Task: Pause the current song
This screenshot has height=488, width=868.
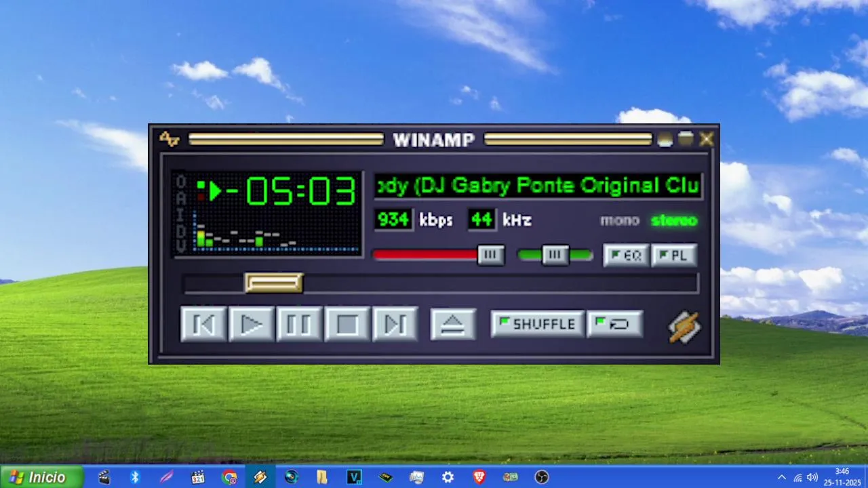Action: 299,325
